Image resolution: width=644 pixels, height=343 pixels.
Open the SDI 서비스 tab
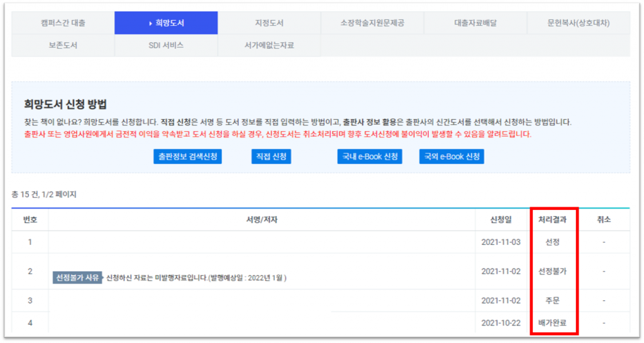166,45
